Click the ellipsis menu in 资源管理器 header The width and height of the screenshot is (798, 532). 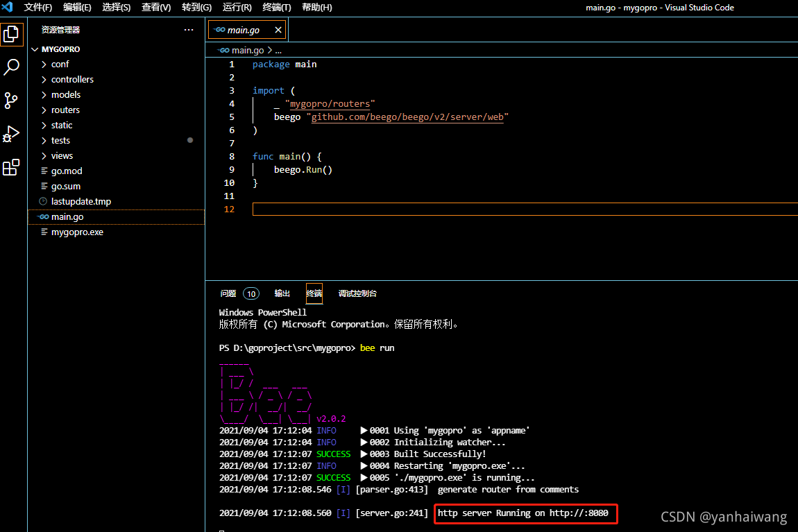pos(188,29)
